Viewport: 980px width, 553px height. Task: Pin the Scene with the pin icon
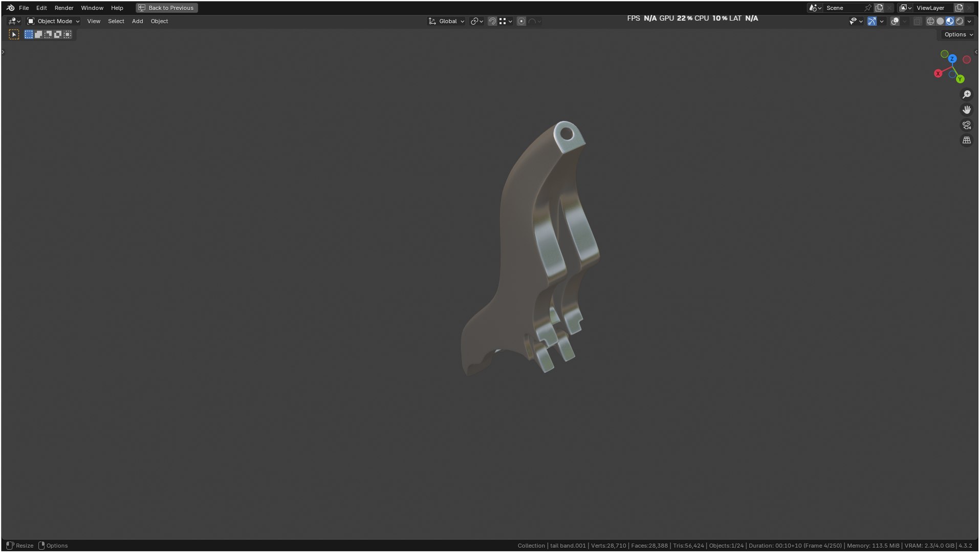coord(867,8)
